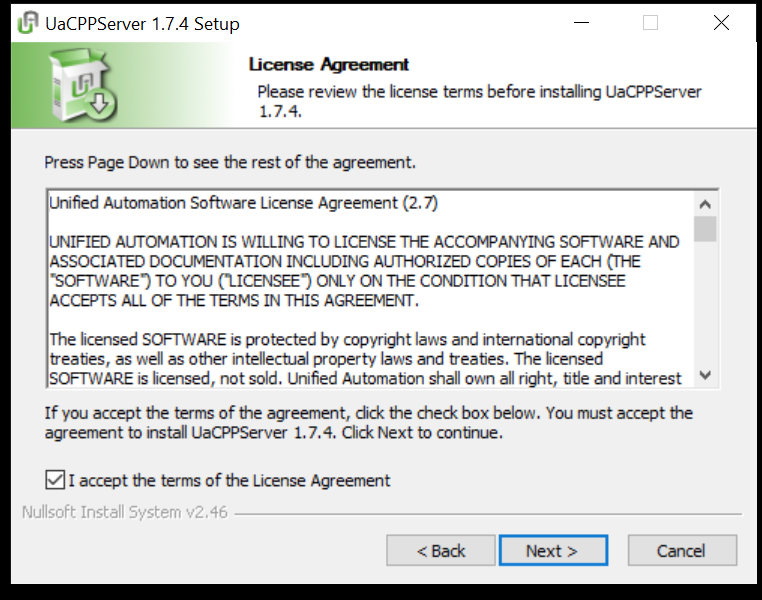Uncheck the accept license terms checkbox
This screenshot has width=762, height=600.
[x=55, y=480]
